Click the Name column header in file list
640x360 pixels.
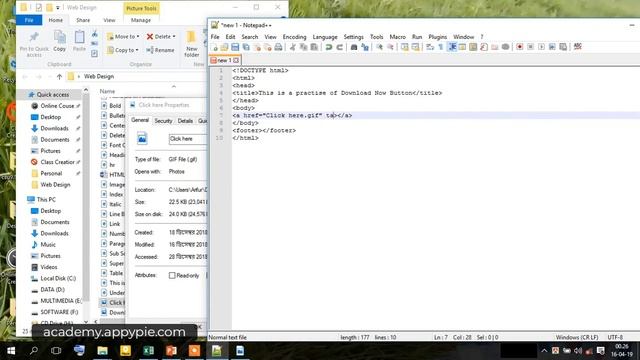[x=107, y=91]
